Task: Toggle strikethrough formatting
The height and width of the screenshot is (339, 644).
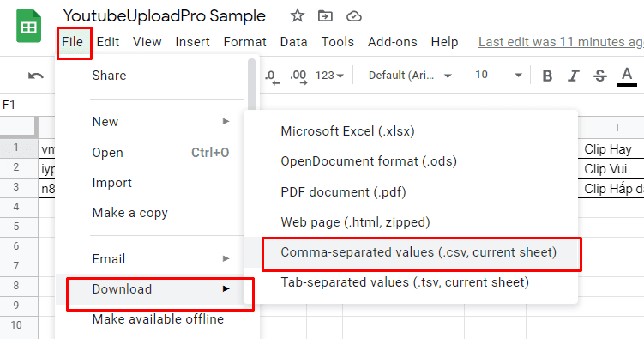Action: [x=600, y=76]
